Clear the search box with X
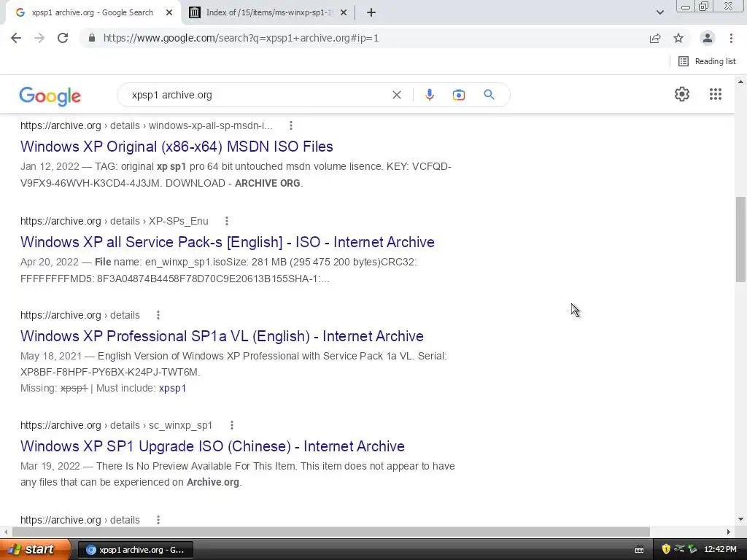 click(x=396, y=95)
